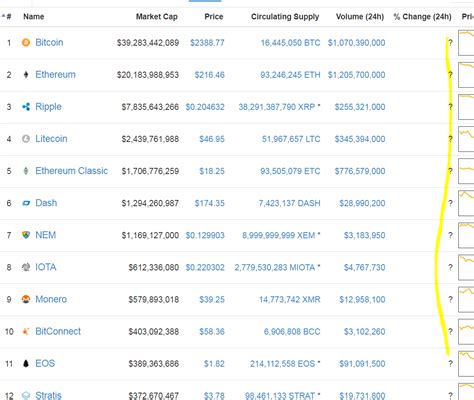
Task: Click Bitcoin price $2388.77
Action: (x=207, y=43)
